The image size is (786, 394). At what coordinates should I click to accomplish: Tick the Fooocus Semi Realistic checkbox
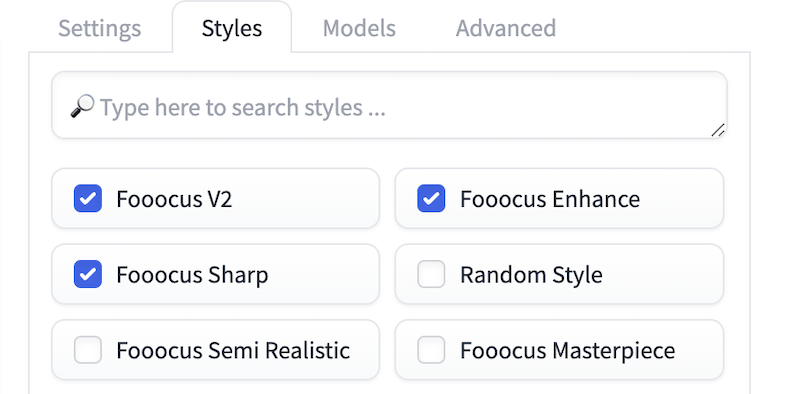point(88,350)
